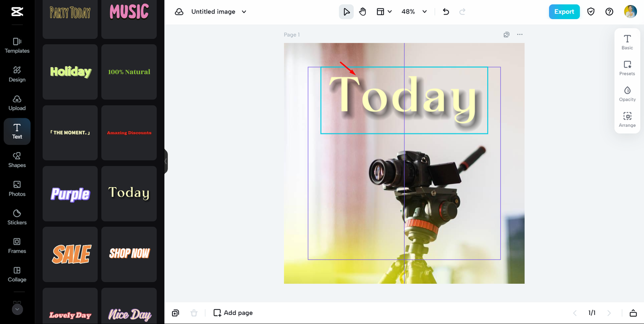Screen dimensions: 644x324
Task: Open the Photos panel
Action: pyautogui.click(x=17, y=188)
